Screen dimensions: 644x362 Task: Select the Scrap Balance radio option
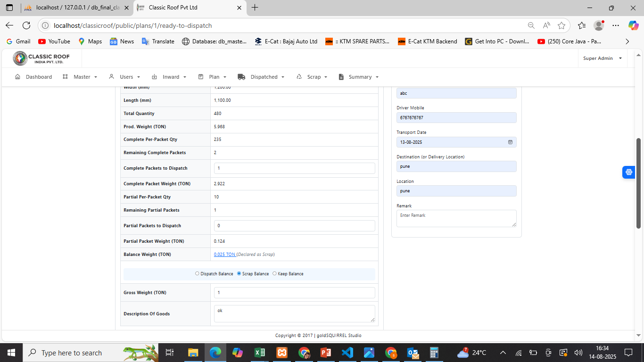239,274
